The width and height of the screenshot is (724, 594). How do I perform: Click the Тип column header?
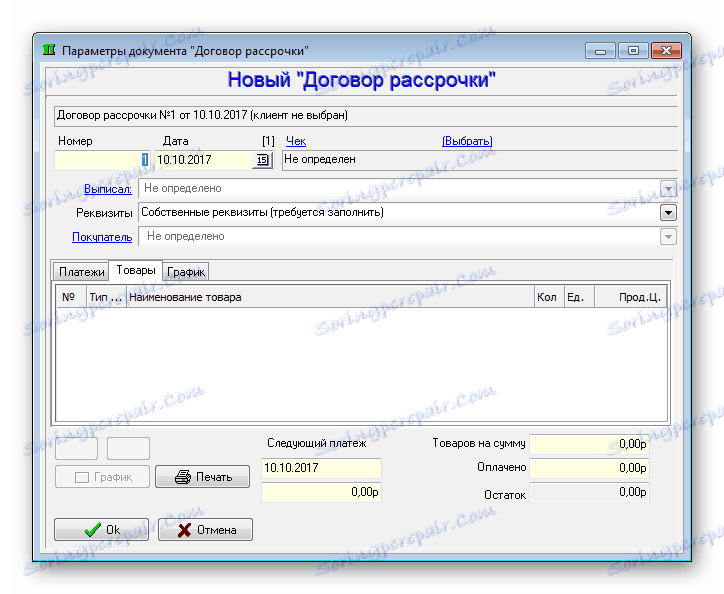(106, 297)
